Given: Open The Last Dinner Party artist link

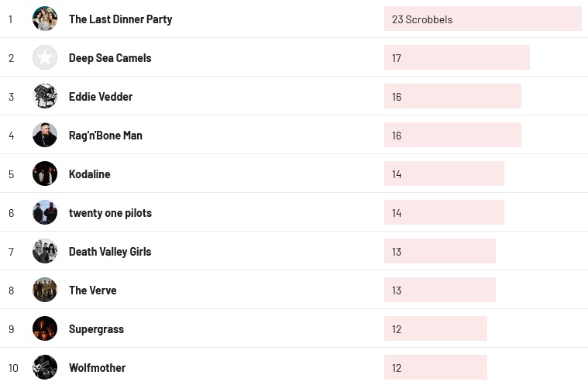Looking at the screenshot, I should 120,19.
